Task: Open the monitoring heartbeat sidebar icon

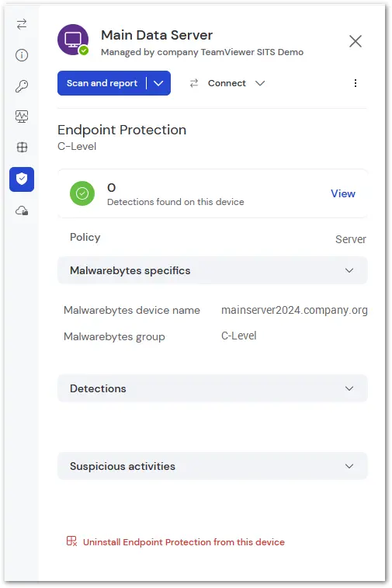Action: pos(22,117)
